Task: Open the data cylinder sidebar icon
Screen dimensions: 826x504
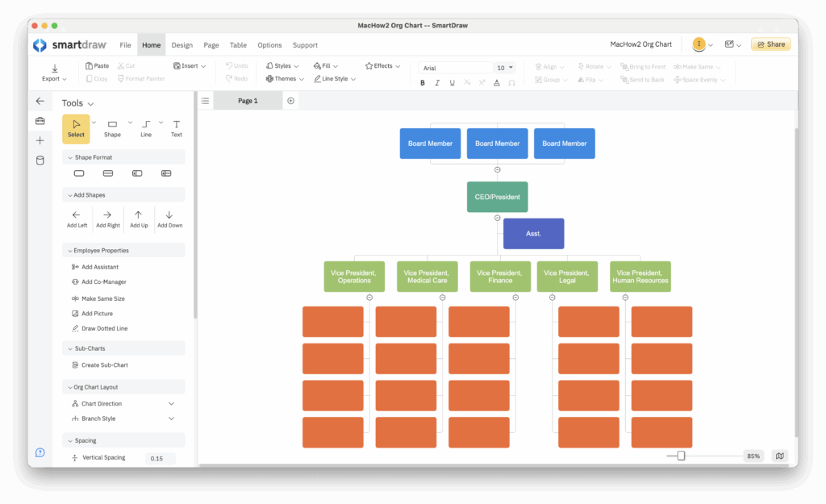Action: [40, 160]
